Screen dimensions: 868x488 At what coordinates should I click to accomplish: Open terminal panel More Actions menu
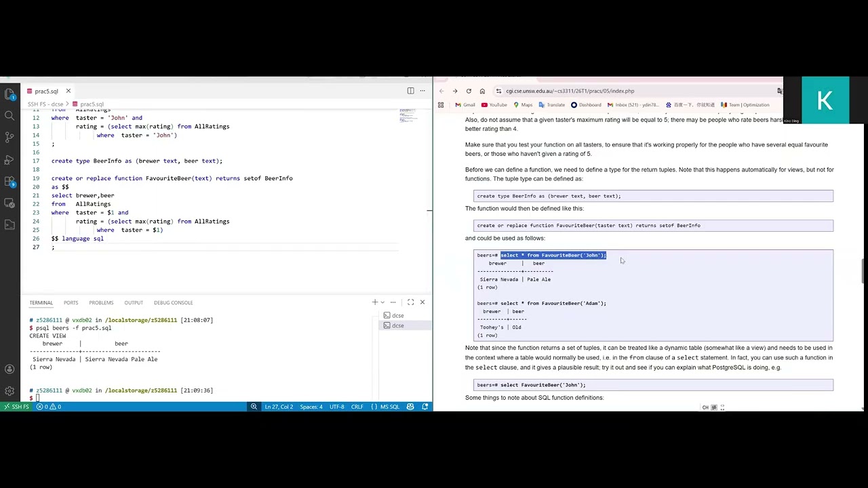tap(393, 302)
